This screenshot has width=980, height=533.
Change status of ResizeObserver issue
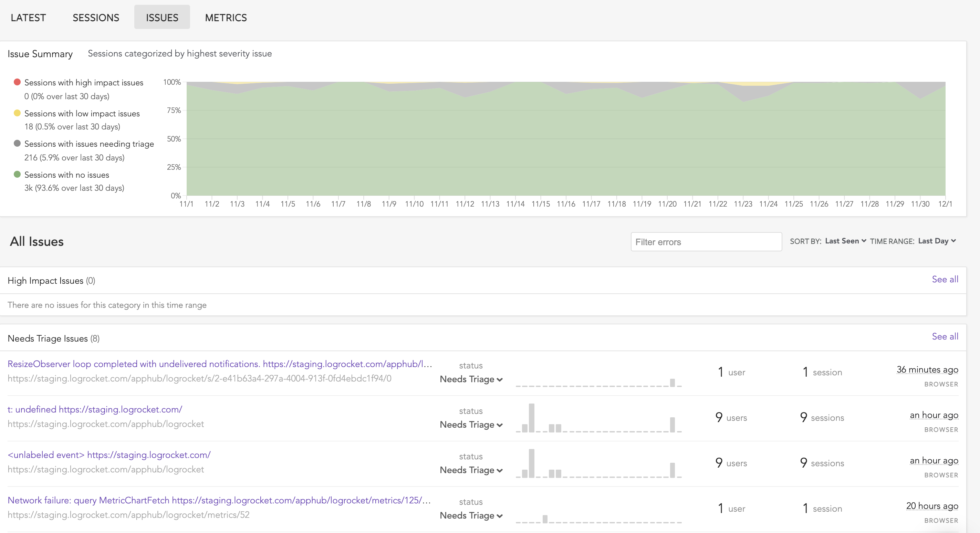coord(471,379)
